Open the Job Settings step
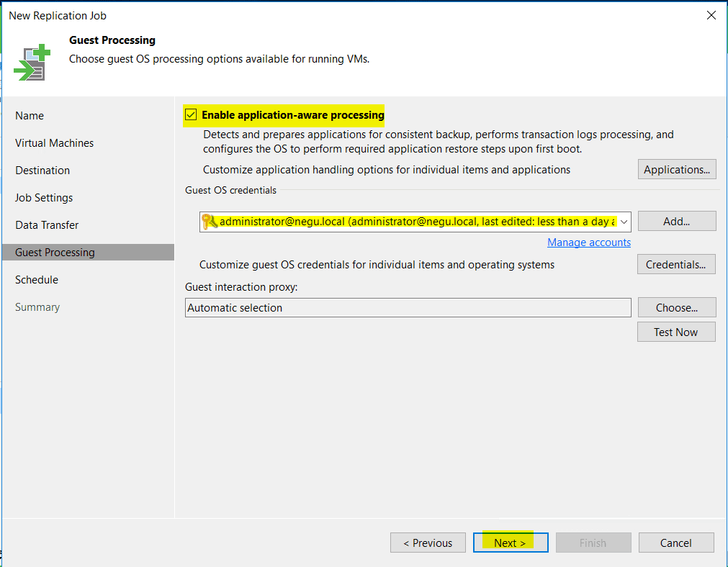 (43, 197)
